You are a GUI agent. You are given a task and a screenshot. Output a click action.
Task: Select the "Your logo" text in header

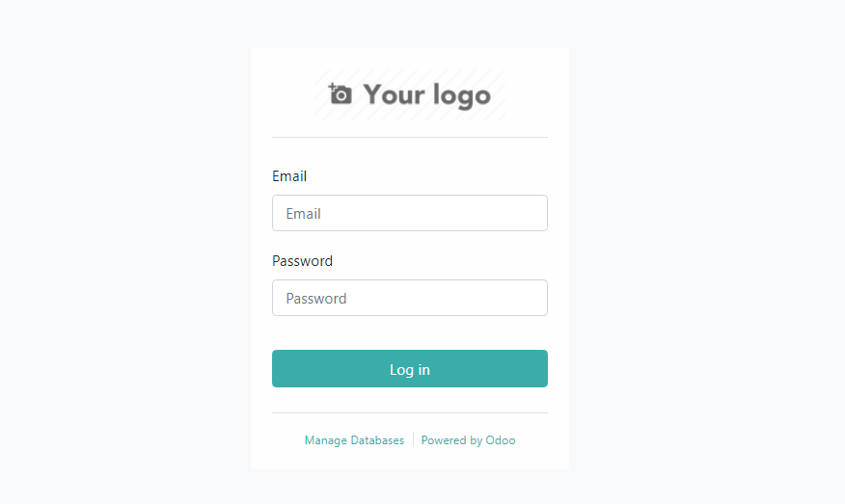[426, 95]
